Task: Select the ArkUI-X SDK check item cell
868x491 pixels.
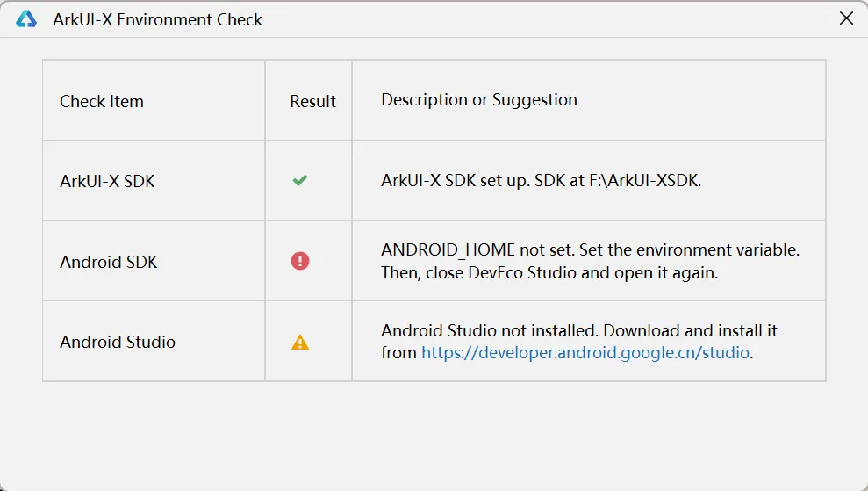Action: (154, 181)
